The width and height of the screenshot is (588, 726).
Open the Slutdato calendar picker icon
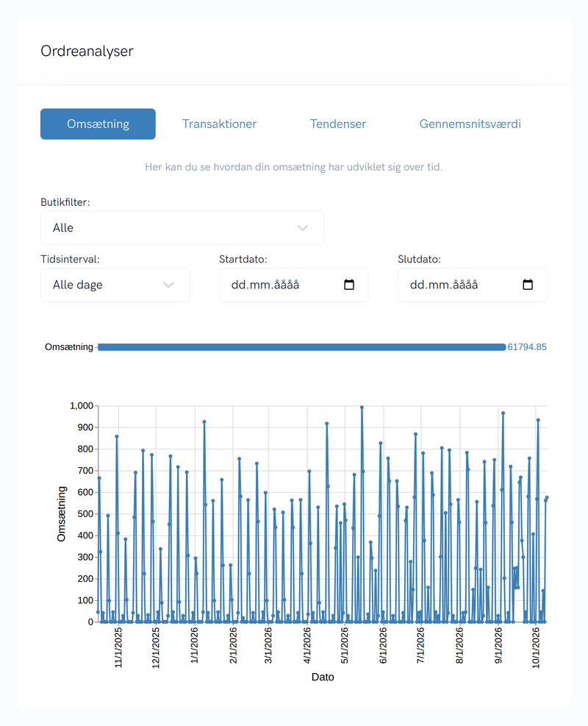pyautogui.click(x=528, y=285)
